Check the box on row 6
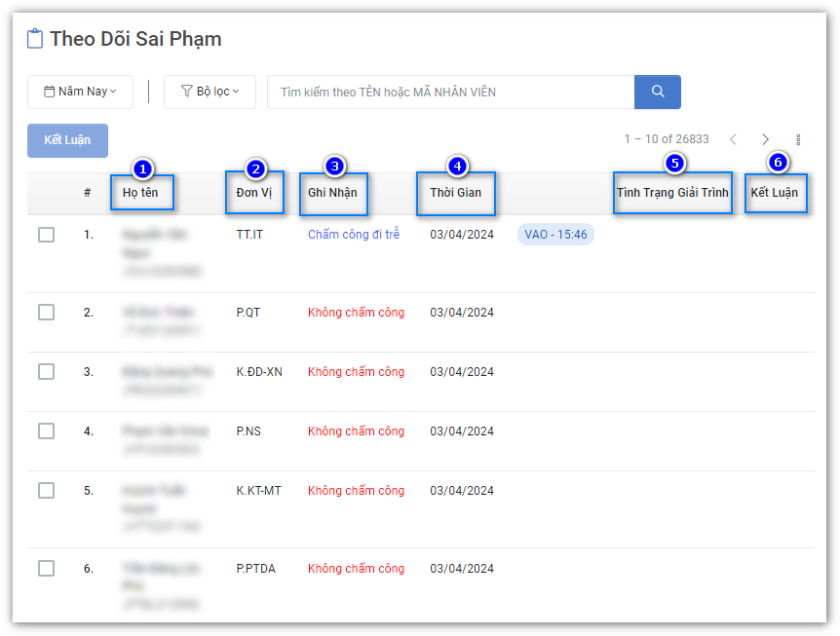Screen dimensions: 840x636 pos(46,569)
